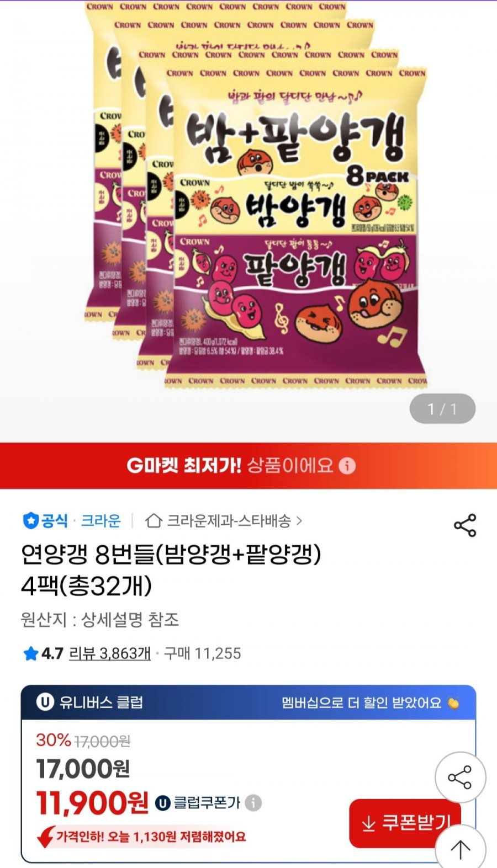
Task: Open info icon on G마켓 최저가 banner
Action: pyautogui.click(x=347, y=466)
